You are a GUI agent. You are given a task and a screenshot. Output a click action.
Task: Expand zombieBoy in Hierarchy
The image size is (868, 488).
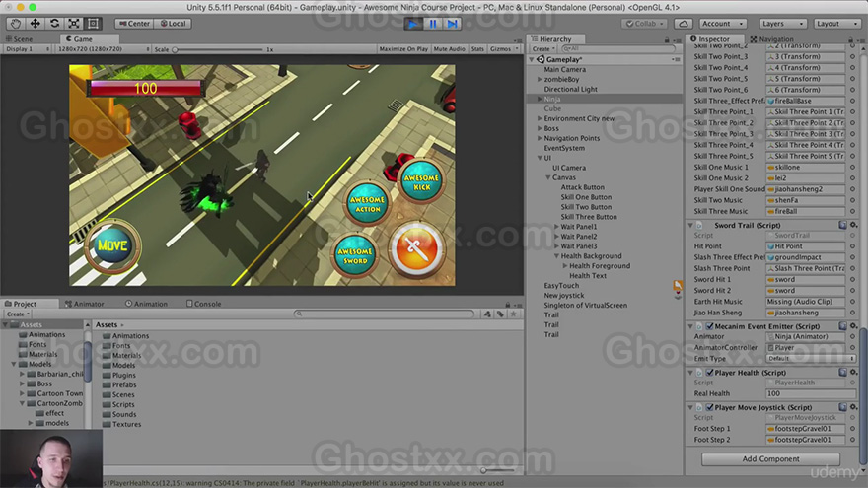click(x=540, y=79)
